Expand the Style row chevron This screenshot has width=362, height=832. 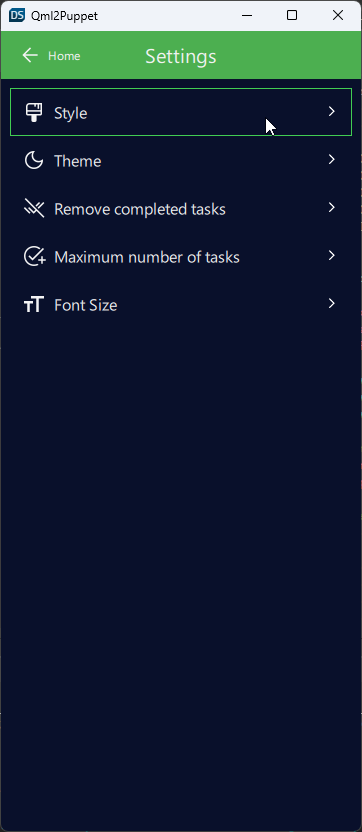[x=332, y=111]
